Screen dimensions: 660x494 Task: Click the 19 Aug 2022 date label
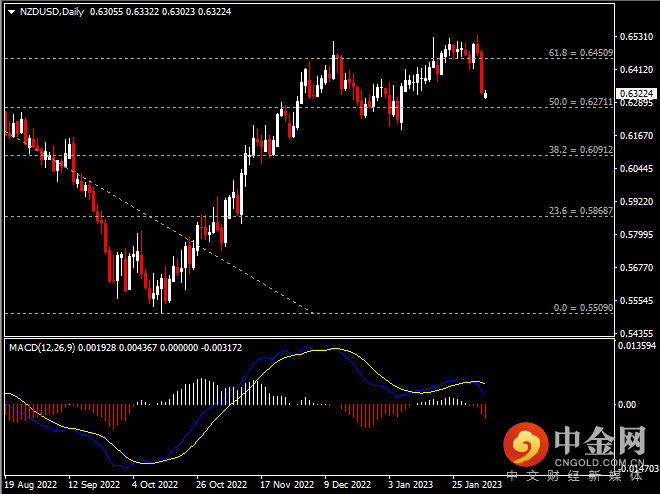click(x=32, y=485)
